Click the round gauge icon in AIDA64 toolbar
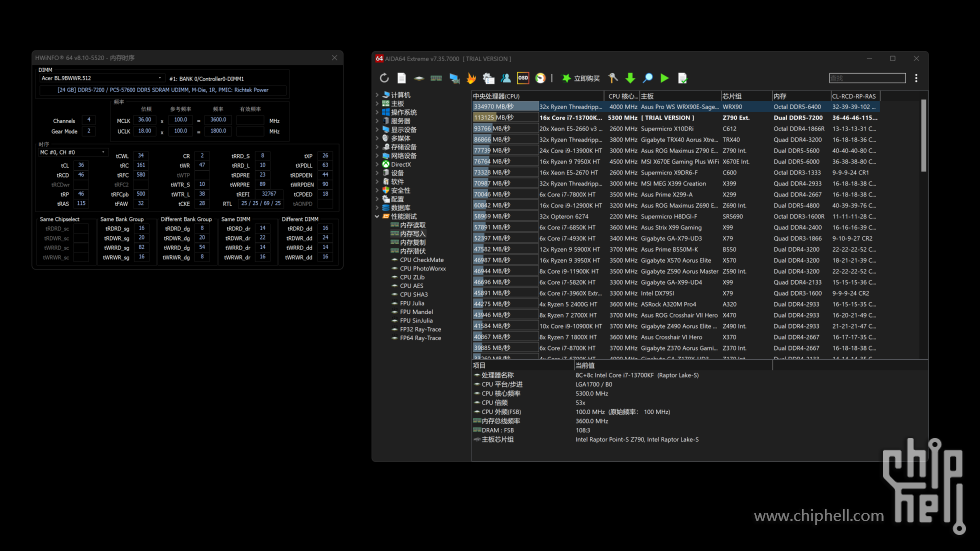Viewport: 980px width, 551px height. point(540,78)
